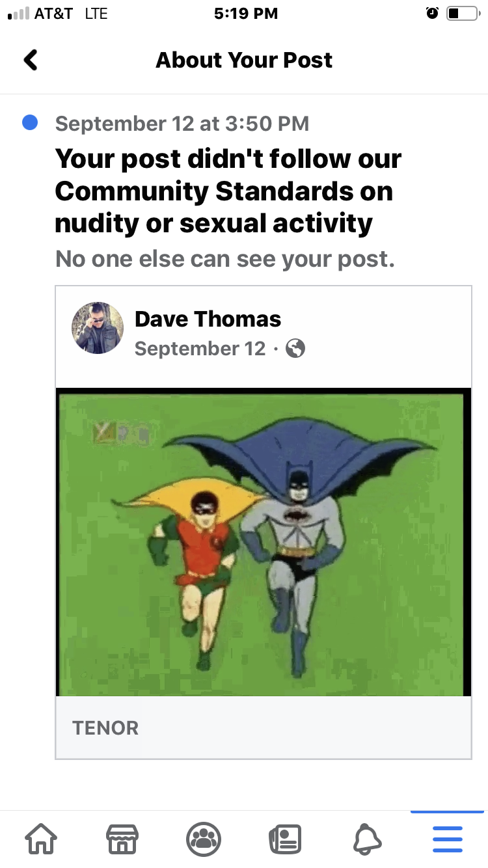Tap the September 12 post date

tap(200, 349)
